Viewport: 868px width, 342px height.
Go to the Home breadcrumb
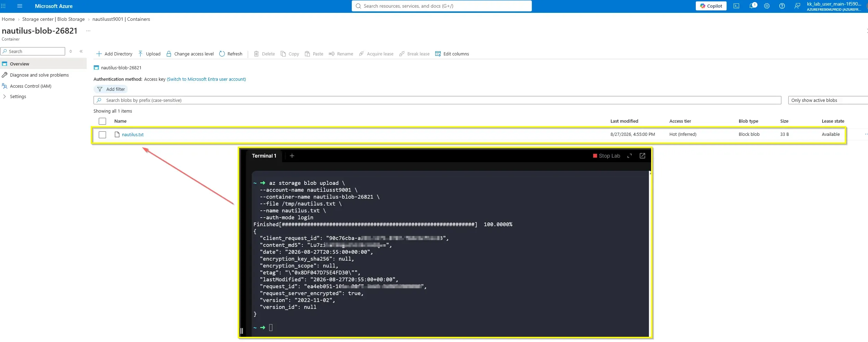click(x=8, y=19)
